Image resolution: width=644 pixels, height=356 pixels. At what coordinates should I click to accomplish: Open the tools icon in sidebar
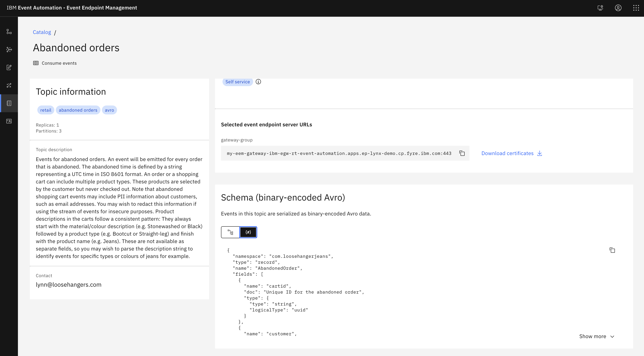click(x=9, y=85)
